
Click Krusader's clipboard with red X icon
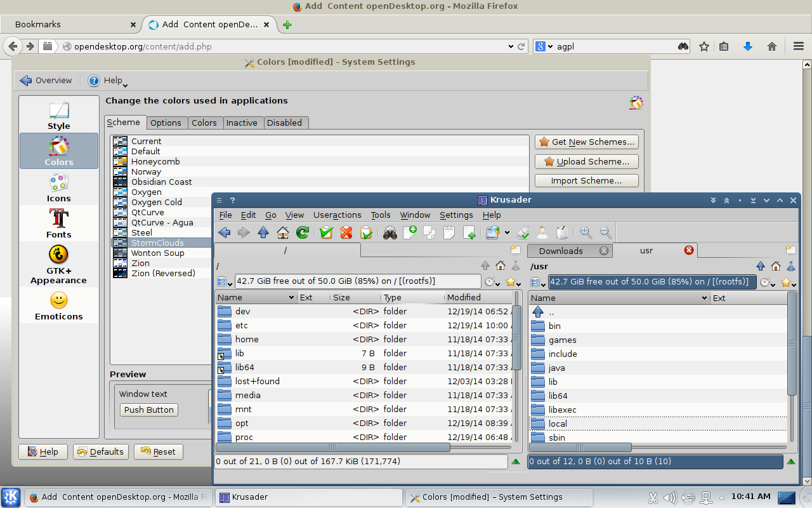[346, 232]
